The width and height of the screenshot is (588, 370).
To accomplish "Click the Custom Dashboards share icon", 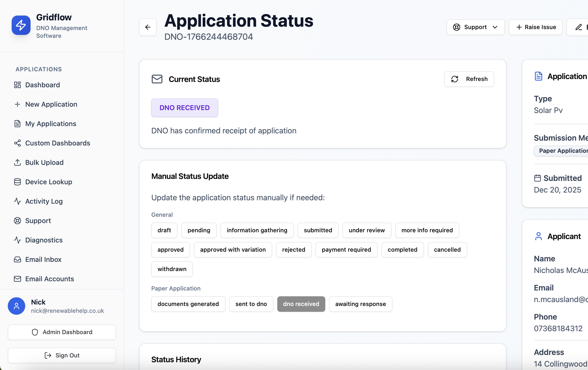I will pos(17,143).
